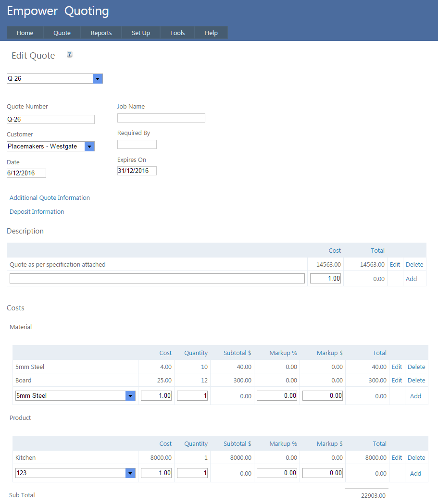
Task: Edit the Board material row
Action: tap(397, 380)
